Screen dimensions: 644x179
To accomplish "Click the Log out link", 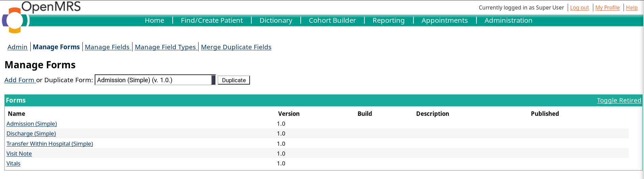I will tap(579, 7).
